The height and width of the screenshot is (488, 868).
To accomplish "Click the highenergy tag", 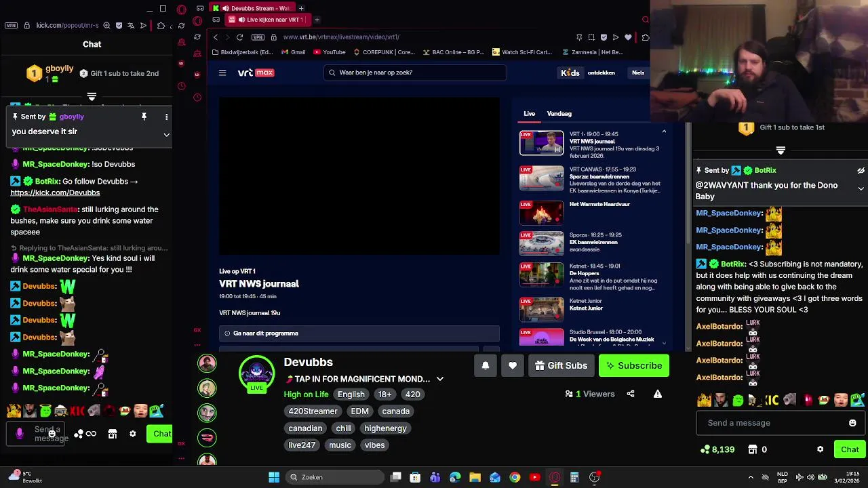I will (x=385, y=428).
